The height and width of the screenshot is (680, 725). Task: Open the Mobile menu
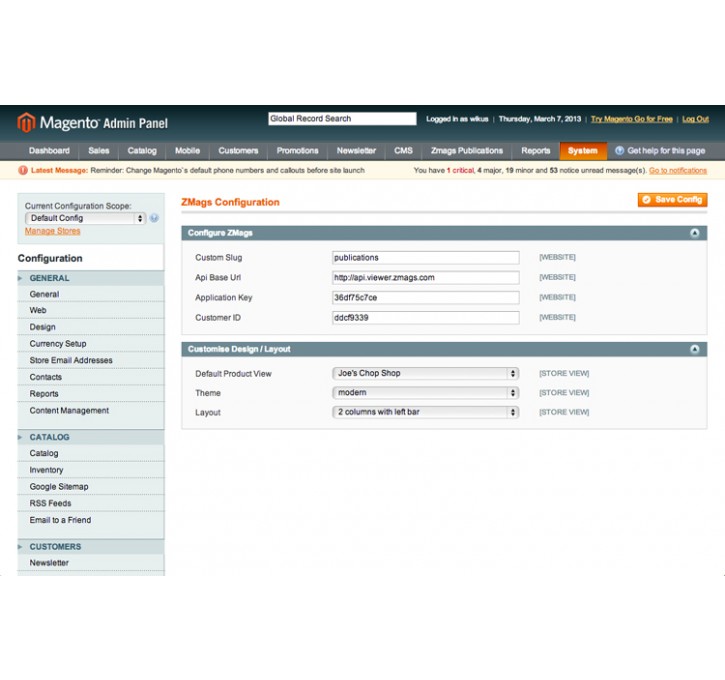pos(187,151)
